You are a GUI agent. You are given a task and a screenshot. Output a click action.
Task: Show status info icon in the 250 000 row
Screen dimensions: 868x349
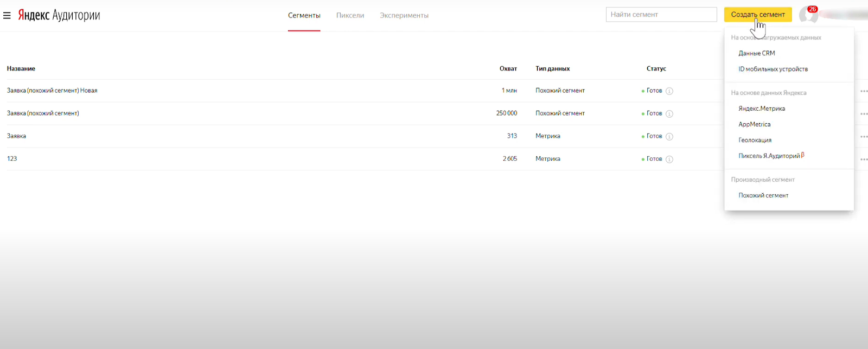point(669,114)
